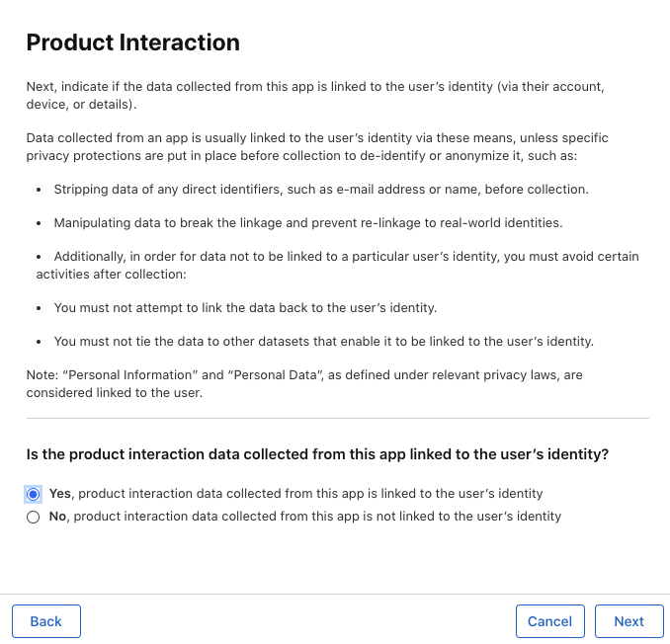Click the divider line above the question
This screenshot has width=670, height=644.
tap(337, 418)
